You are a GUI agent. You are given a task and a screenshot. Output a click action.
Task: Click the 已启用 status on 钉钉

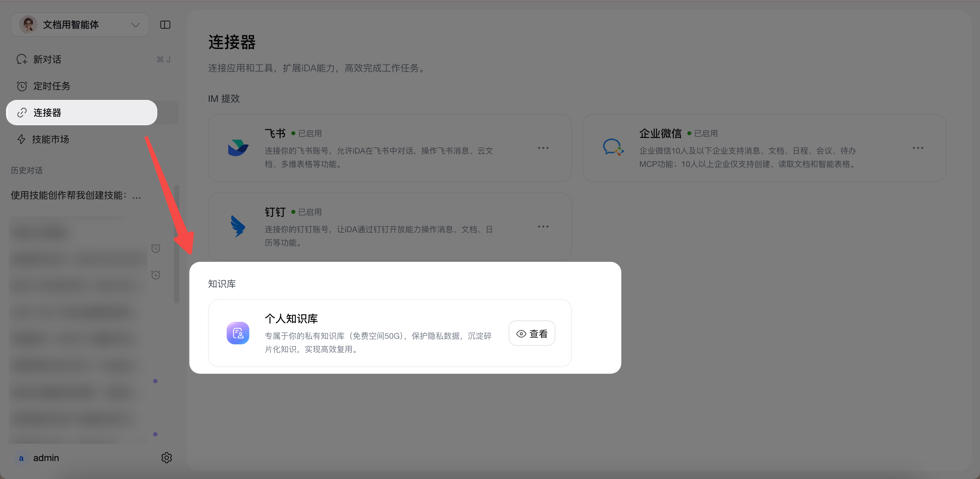pos(307,212)
